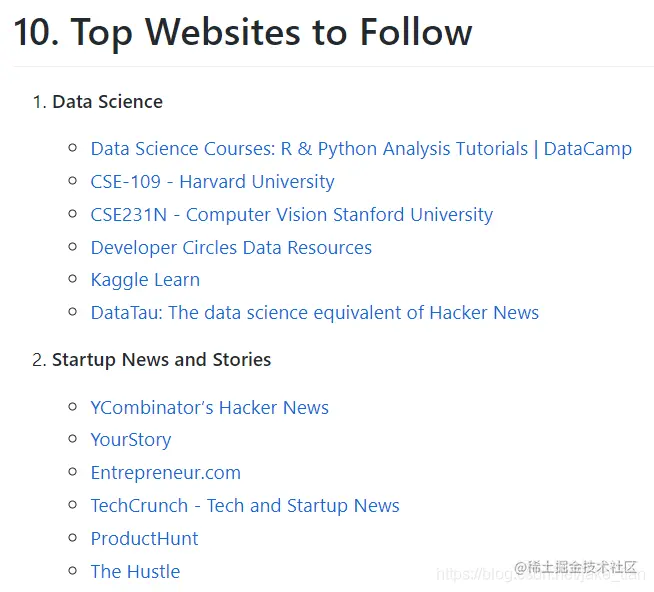Viewport: 654px width, 592px height.
Task: Visit Developer Circles Data Resources
Action: click(x=231, y=248)
